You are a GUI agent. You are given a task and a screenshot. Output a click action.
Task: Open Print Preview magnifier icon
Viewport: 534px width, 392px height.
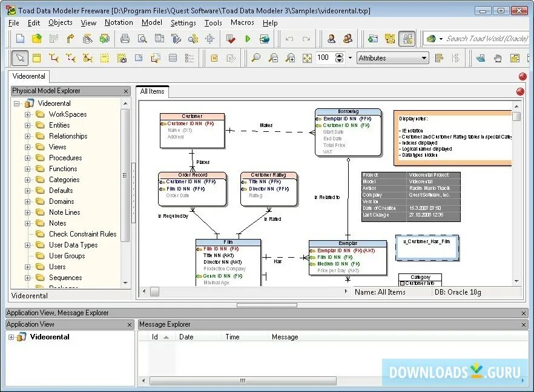(142, 39)
